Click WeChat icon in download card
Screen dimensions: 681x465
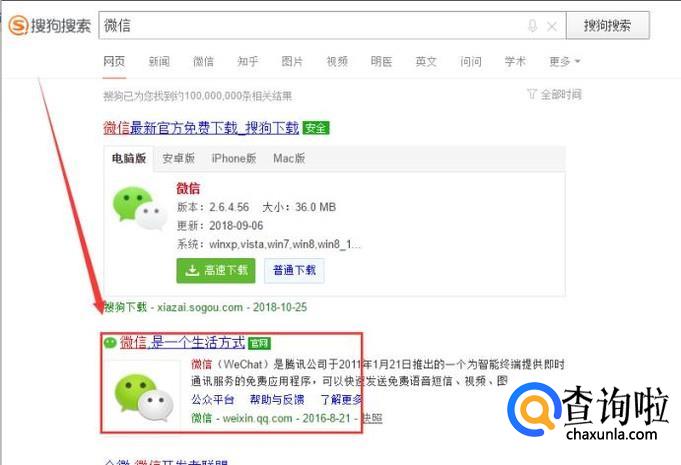pos(140,208)
